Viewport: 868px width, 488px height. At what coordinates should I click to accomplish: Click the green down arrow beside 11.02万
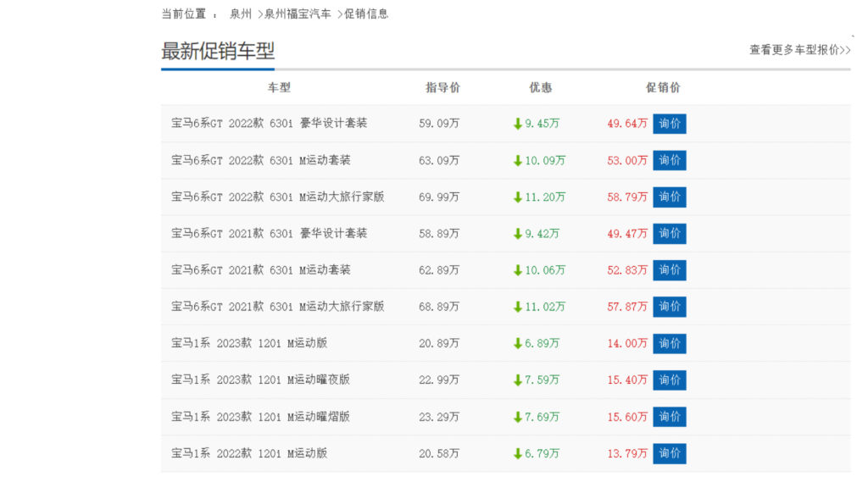click(518, 307)
